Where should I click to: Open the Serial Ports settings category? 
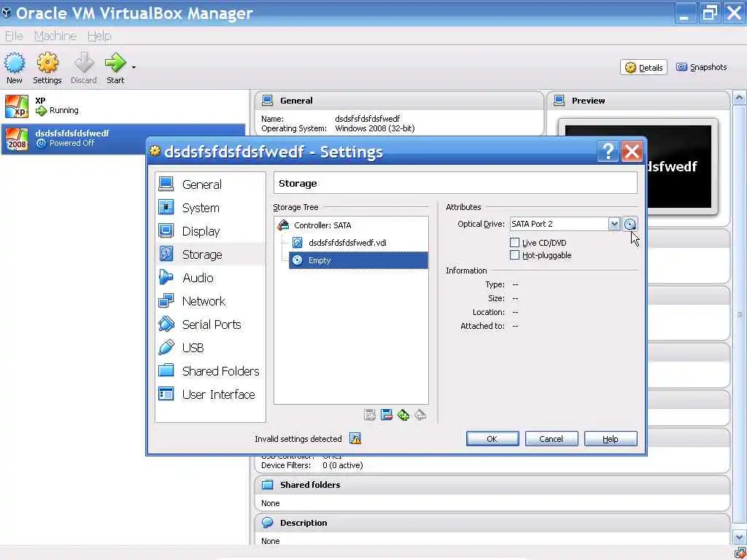pos(210,324)
